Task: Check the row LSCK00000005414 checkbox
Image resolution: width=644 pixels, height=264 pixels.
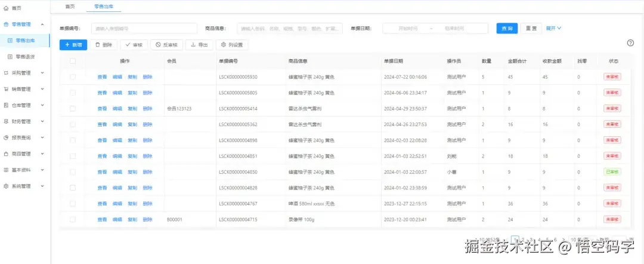Action: [x=73, y=109]
